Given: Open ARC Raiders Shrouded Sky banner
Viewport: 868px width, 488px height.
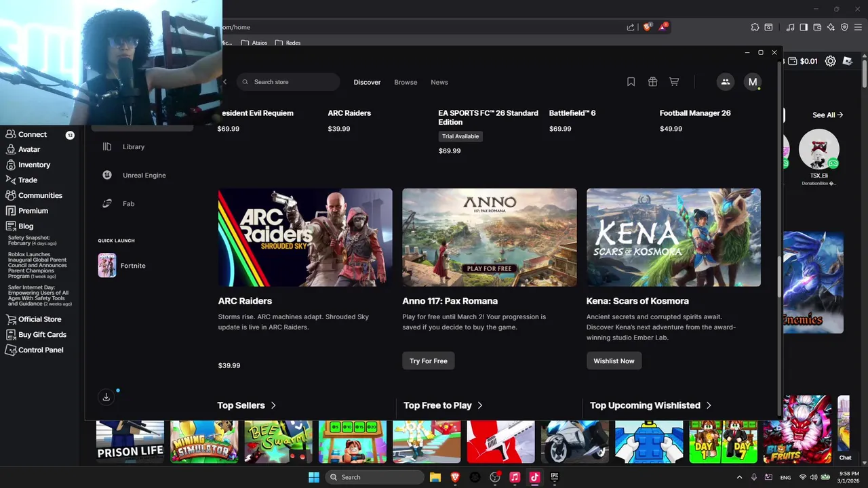Looking at the screenshot, I should point(305,237).
